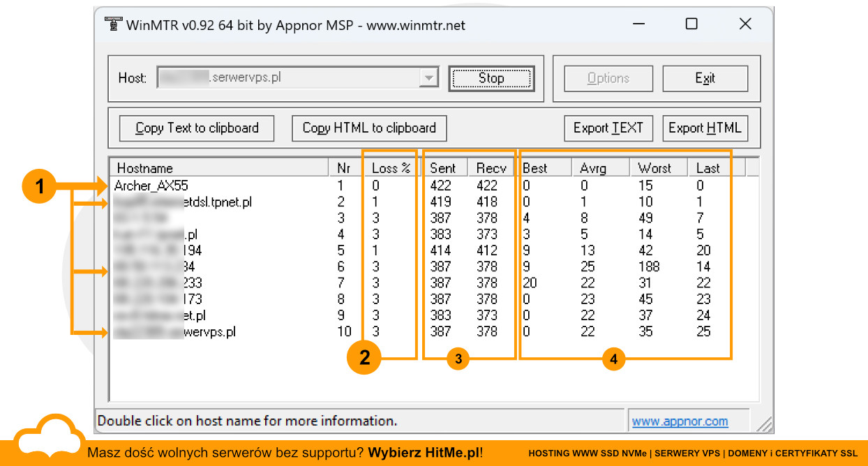Expand the Host dropdown arrow
Viewport: 868px width, 466px height.
pyautogui.click(x=428, y=78)
